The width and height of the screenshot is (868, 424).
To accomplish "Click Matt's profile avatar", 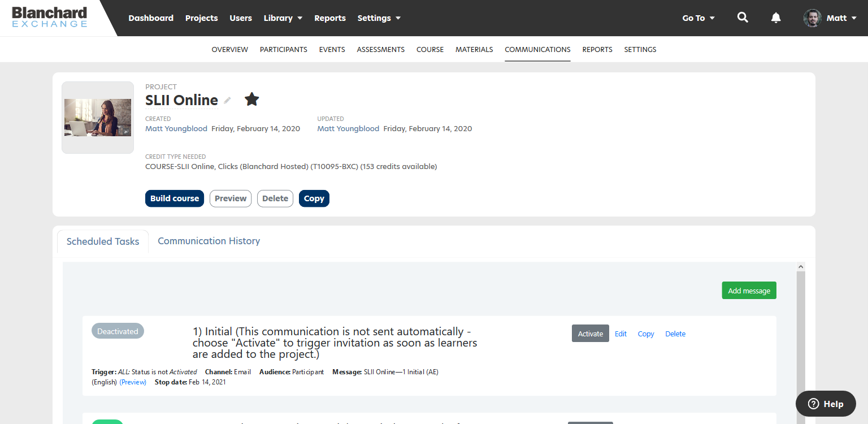I will pyautogui.click(x=812, y=18).
